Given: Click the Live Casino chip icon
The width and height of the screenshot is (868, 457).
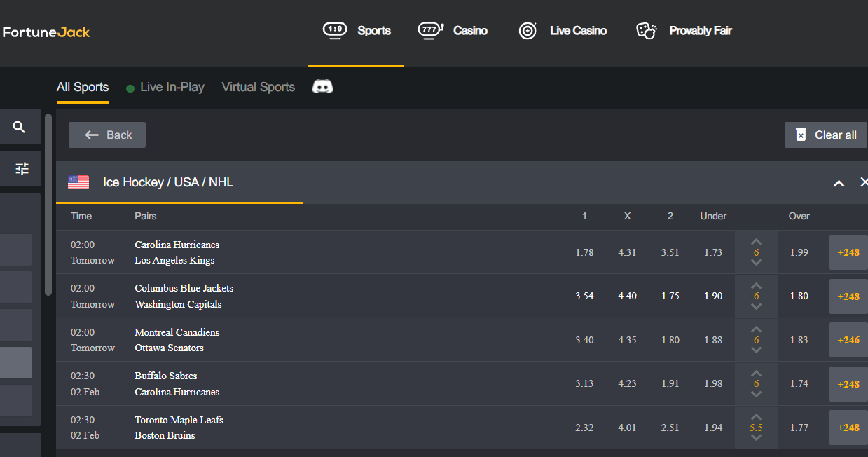Looking at the screenshot, I should (528, 31).
